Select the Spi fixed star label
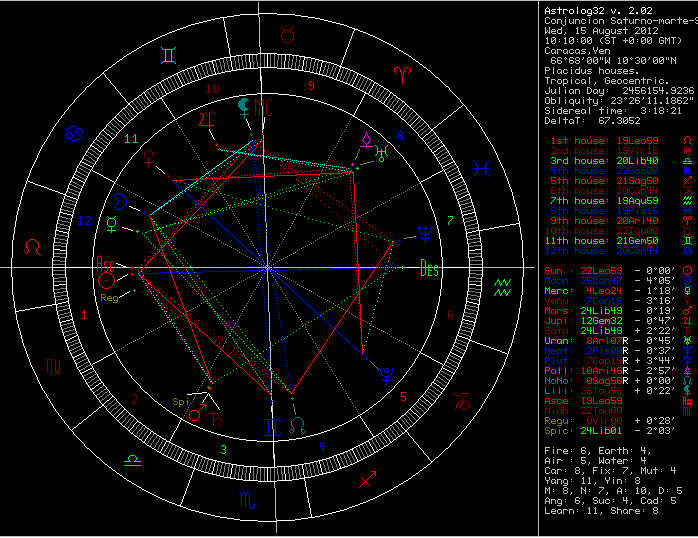Viewport: 698px width, 538px height. click(x=181, y=402)
